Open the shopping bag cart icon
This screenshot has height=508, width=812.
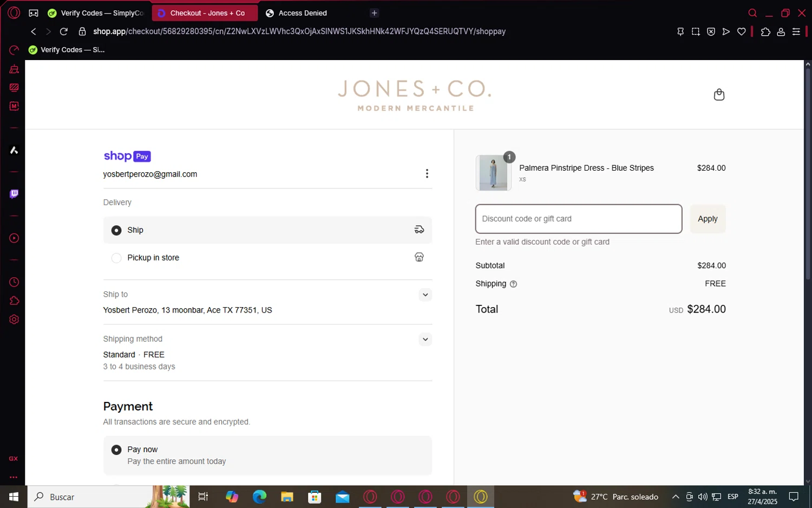tap(719, 95)
